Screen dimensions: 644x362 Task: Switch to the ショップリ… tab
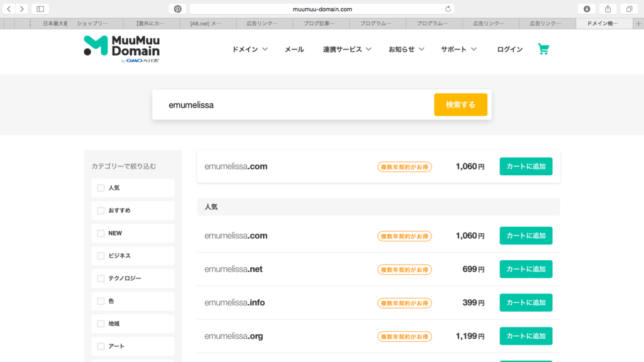[x=96, y=23]
